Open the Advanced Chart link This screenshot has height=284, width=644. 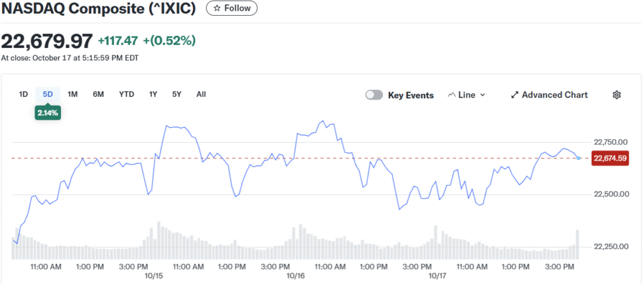pyautogui.click(x=554, y=95)
